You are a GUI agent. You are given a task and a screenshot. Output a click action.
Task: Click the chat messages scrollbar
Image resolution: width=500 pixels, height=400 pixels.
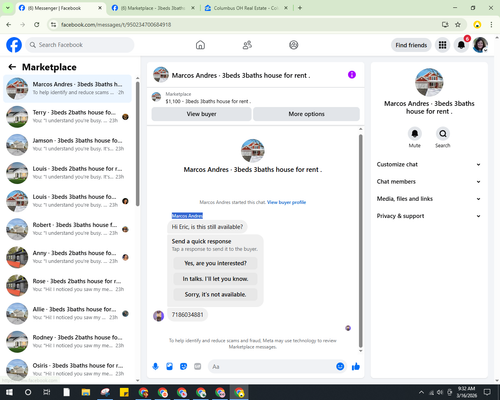click(360, 241)
